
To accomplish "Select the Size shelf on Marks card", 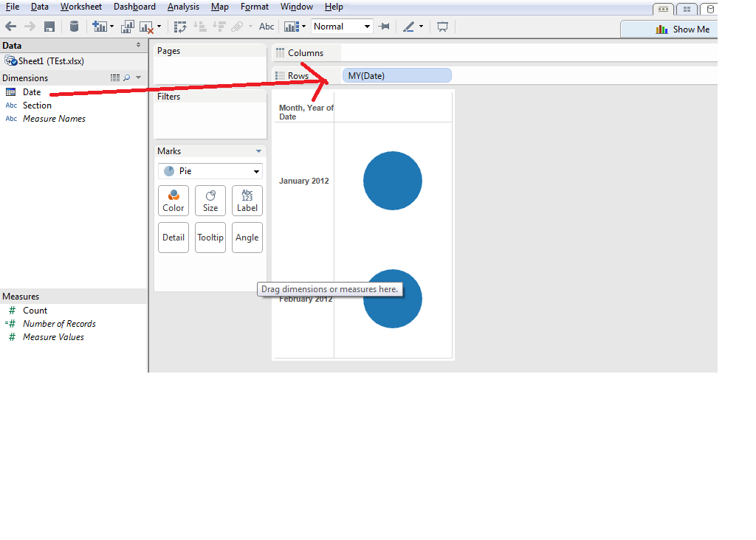I will 210,200.
